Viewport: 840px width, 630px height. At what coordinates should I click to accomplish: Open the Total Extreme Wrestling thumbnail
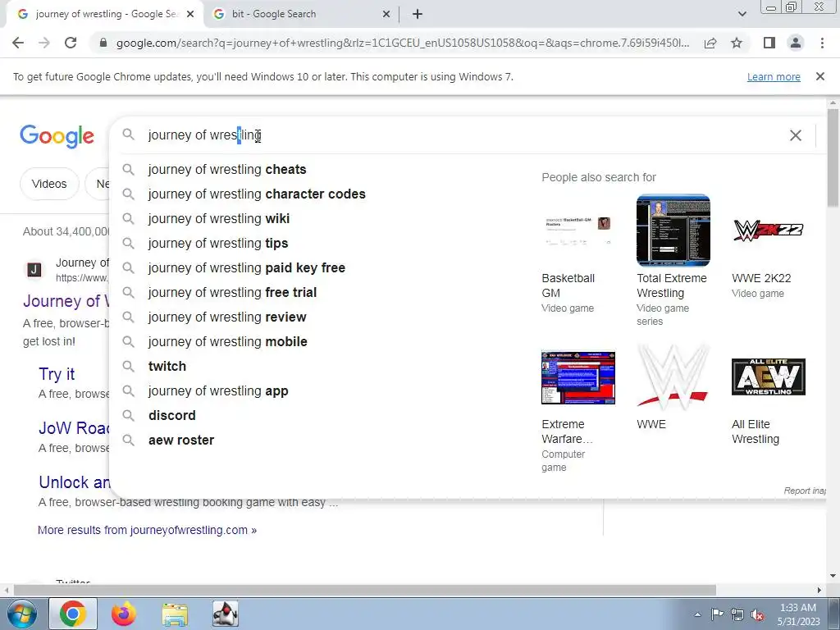pyautogui.click(x=673, y=231)
